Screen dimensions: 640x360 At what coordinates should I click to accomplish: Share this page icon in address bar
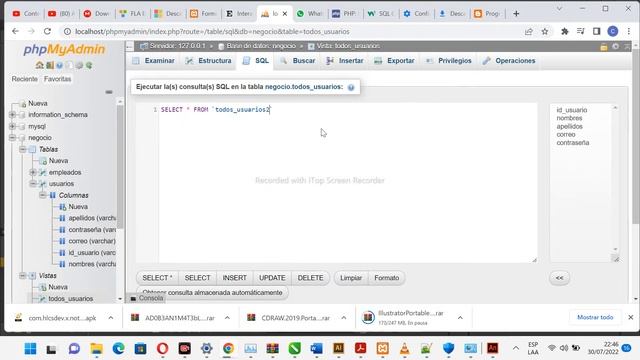[529, 31]
